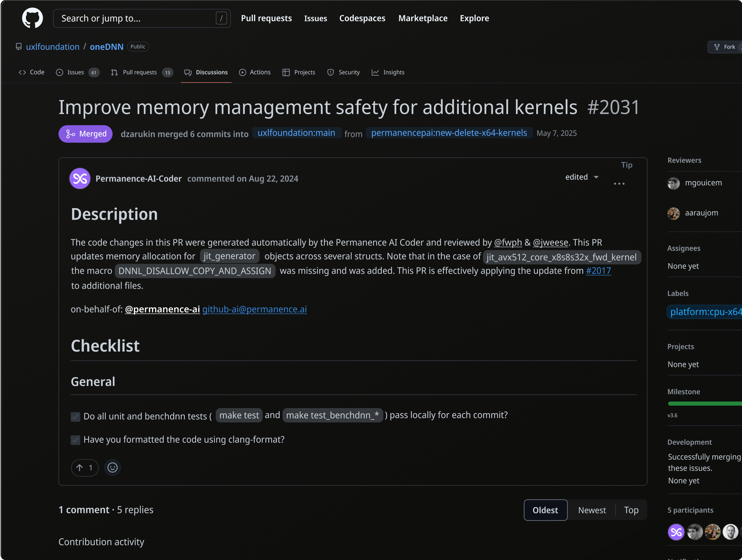
Task: Click mgouicem reviewer avatar
Action: [x=673, y=183]
